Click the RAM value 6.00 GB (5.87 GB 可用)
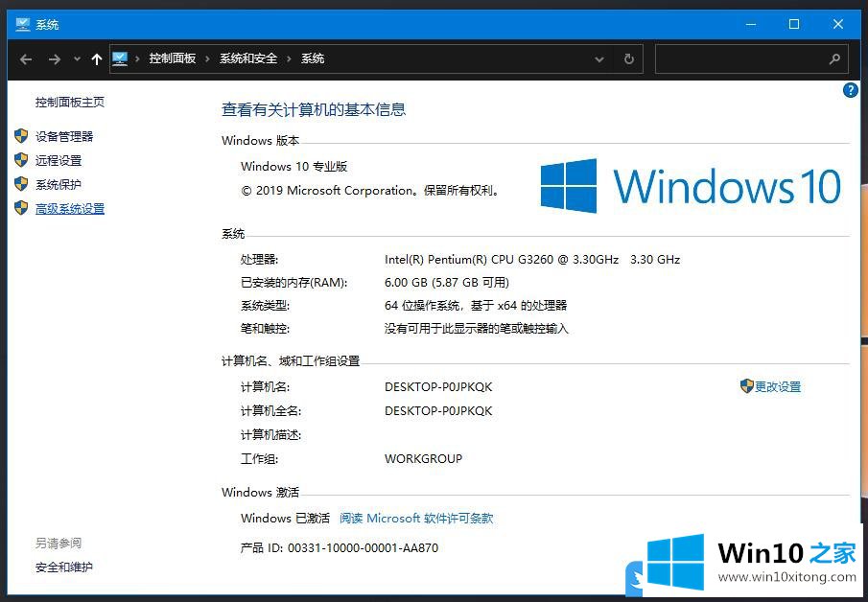868x602 pixels. [x=447, y=283]
